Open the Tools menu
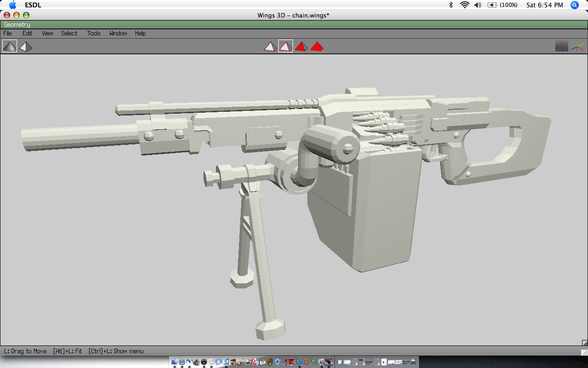This screenshot has width=588, height=368. click(x=93, y=33)
